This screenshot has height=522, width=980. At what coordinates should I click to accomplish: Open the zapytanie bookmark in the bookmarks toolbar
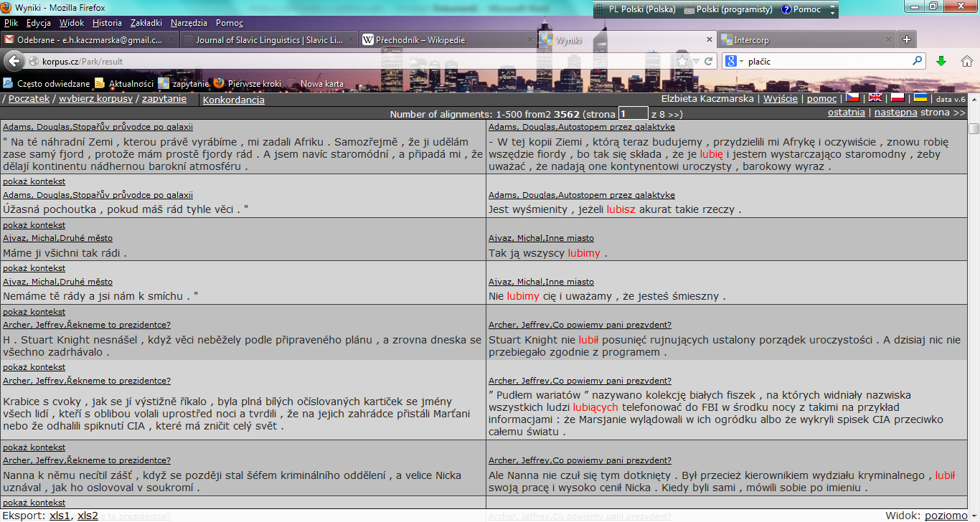click(184, 83)
